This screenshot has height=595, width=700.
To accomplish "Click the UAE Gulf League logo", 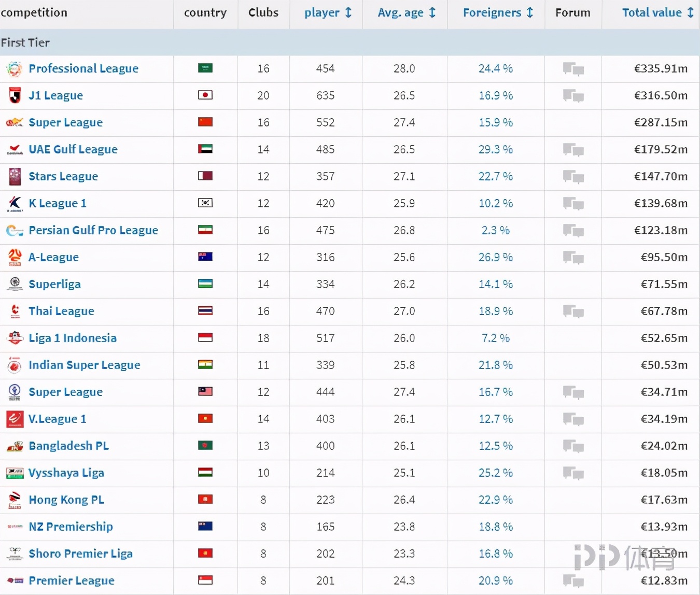I will point(15,150).
